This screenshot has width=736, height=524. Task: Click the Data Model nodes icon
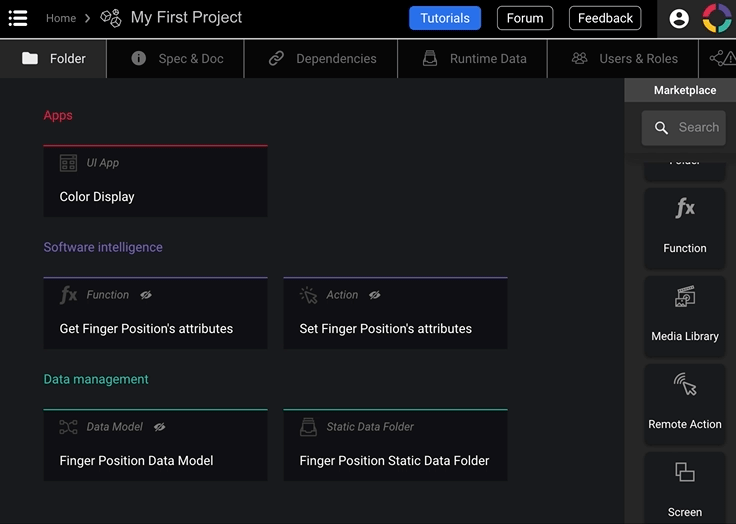pyautogui.click(x=69, y=427)
